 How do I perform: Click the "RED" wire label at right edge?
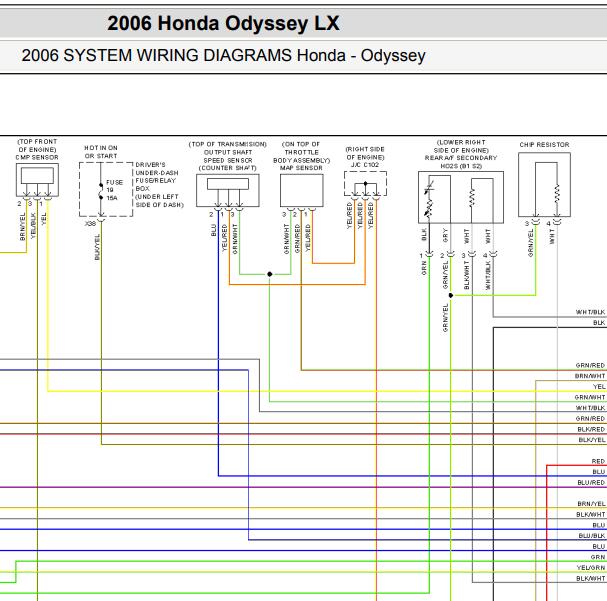coord(598,461)
